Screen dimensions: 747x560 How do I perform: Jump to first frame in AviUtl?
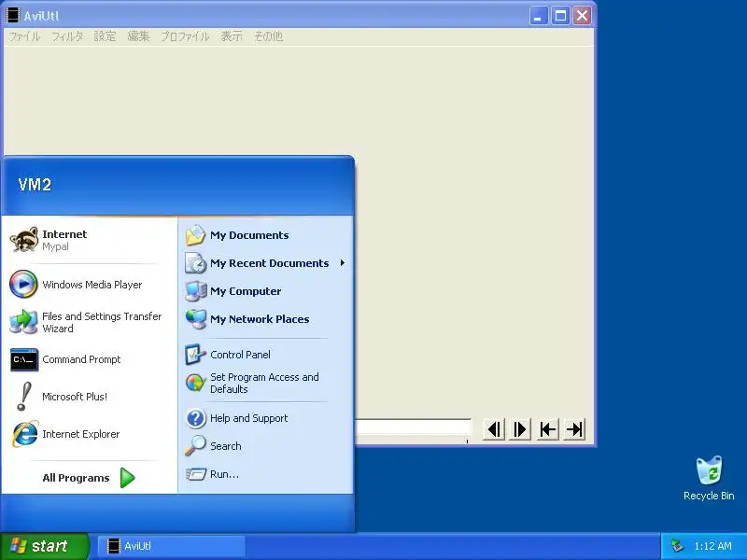548,429
